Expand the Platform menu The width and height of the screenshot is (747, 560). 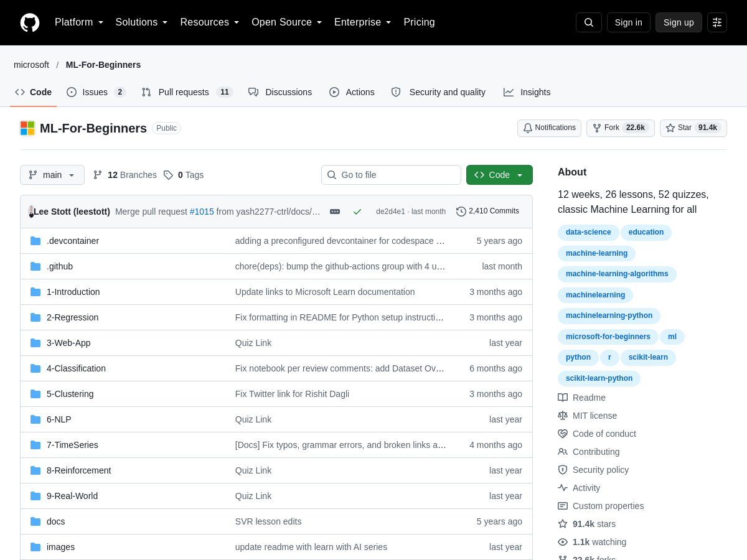[x=79, y=22]
